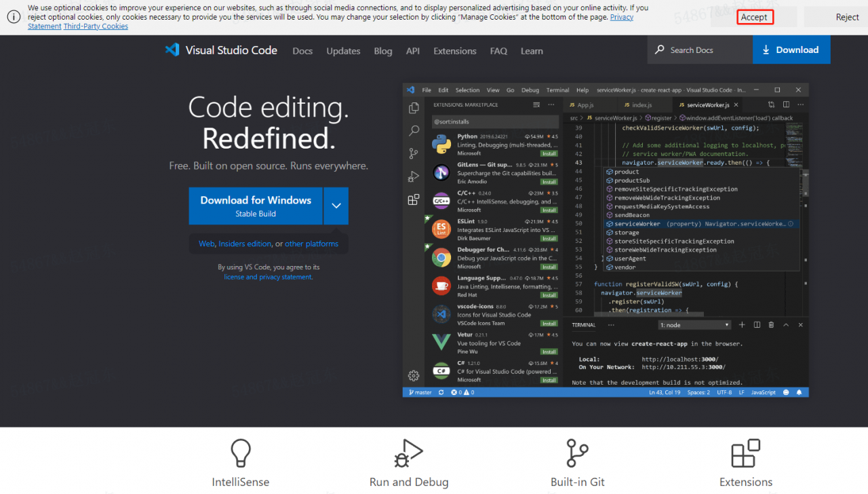
Task: Click the 'Built-in Git' feature label
Action: point(578,482)
